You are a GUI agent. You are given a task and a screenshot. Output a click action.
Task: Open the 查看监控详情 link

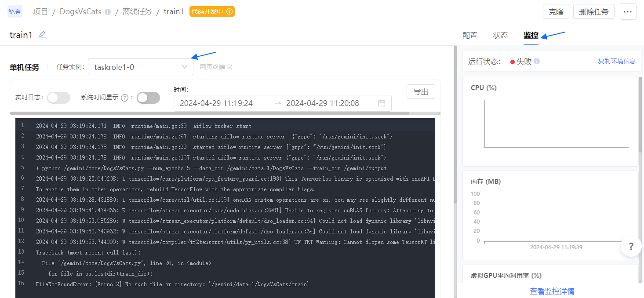click(x=552, y=291)
